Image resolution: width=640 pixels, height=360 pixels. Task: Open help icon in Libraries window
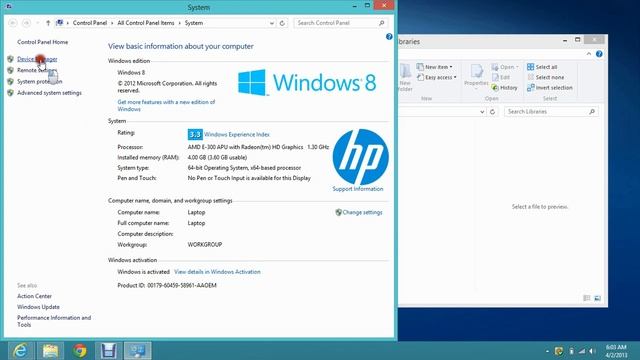pos(599,54)
